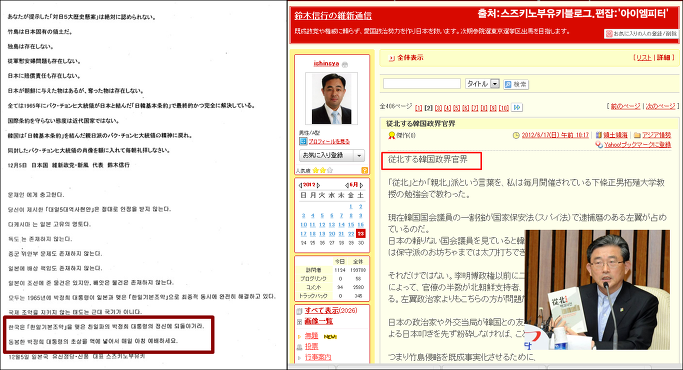The height and width of the screenshot is (370, 683).
Task: Go to page [7] of the post list
Action: [475, 108]
